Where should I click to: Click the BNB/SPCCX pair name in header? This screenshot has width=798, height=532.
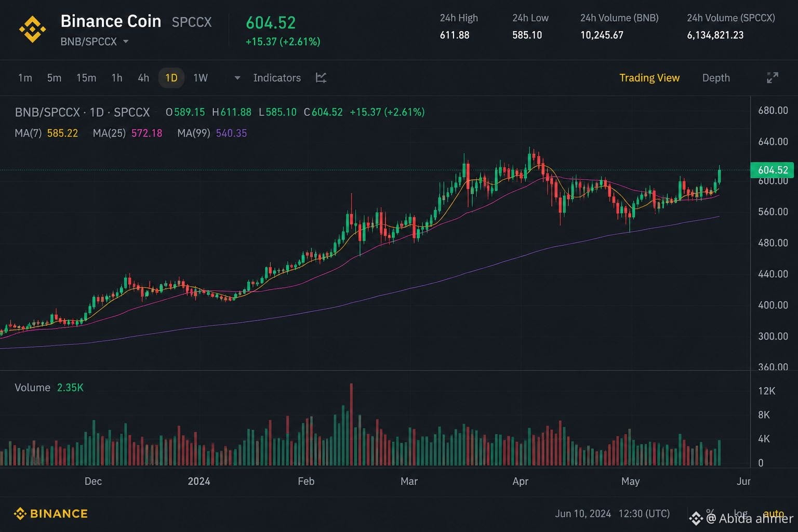88,42
